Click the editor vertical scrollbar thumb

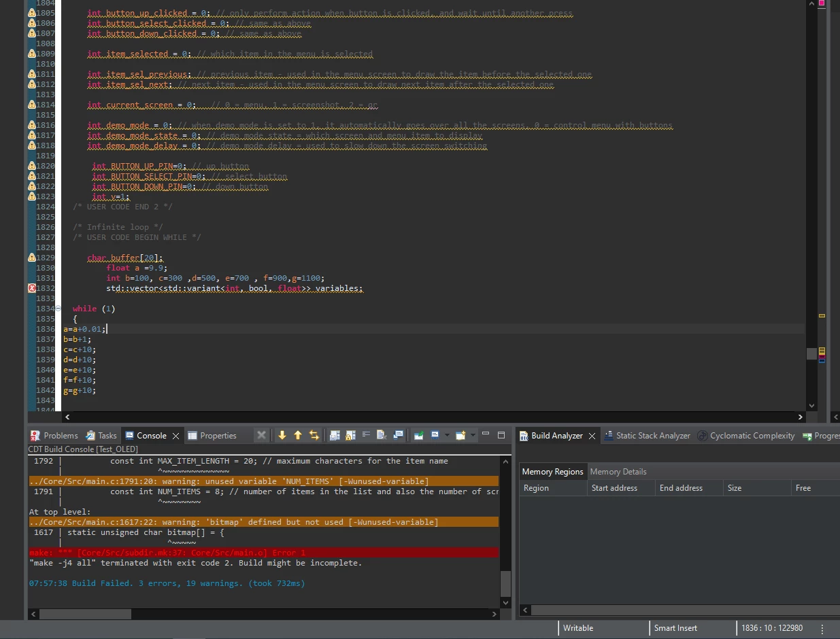click(x=811, y=353)
